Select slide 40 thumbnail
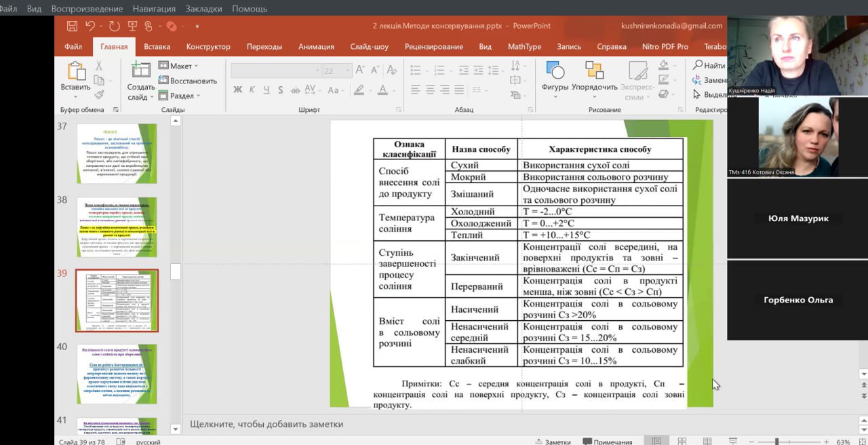 pos(117,374)
